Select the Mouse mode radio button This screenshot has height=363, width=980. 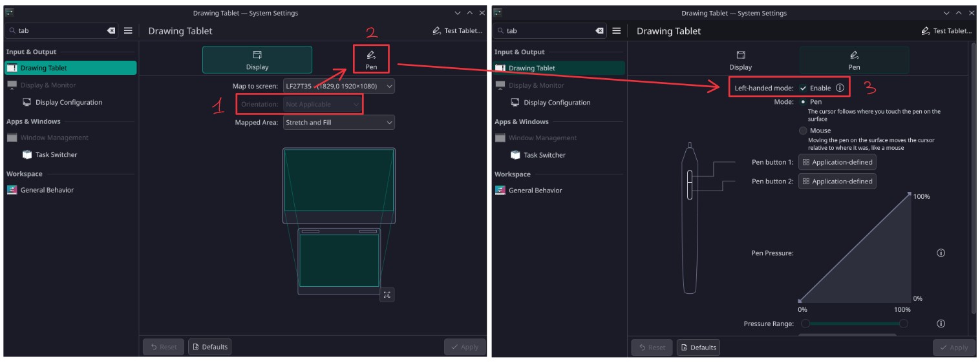tap(803, 130)
